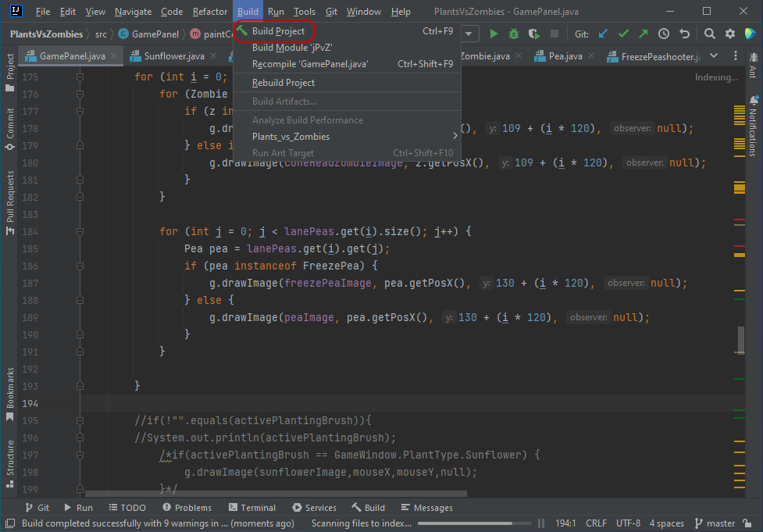Screen dimensions: 763x532
Task: Click cursor position 194:1 in status bar
Action: point(565,523)
